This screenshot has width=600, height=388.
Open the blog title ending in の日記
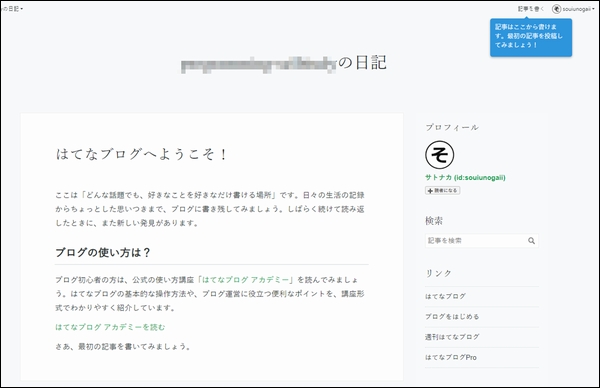(284, 63)
